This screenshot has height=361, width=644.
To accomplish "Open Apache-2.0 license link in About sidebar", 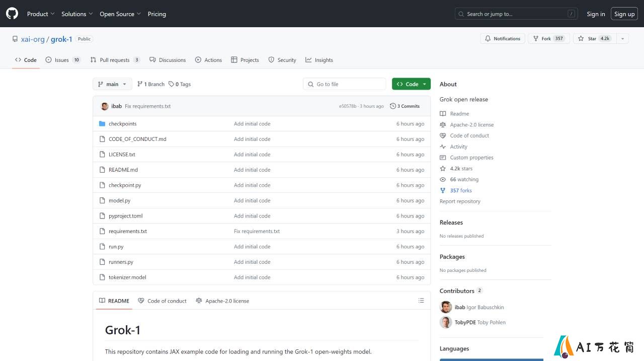I will click(x=467, y=125).
